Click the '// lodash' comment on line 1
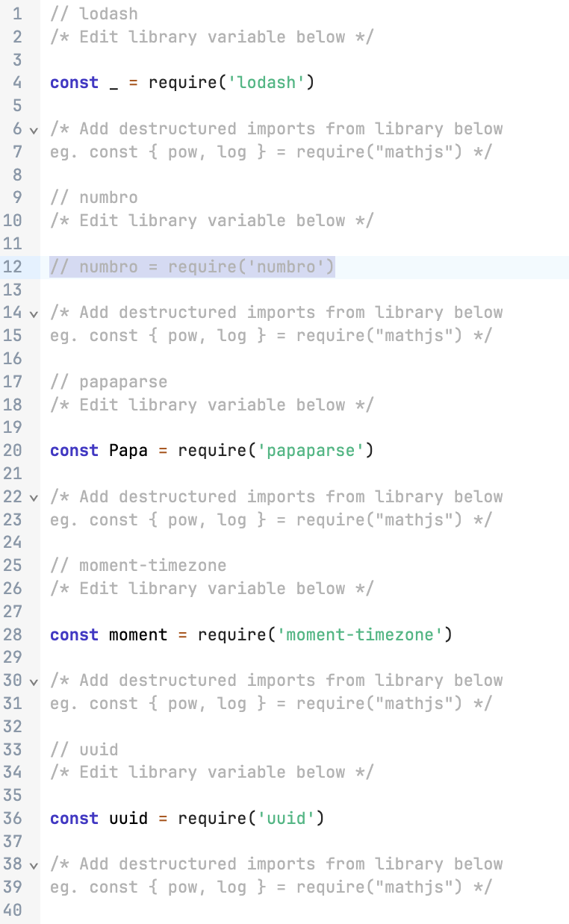Image resolution: width=569 pixels, height=924 pixels. pyautogui.click(x=94, y=13)
